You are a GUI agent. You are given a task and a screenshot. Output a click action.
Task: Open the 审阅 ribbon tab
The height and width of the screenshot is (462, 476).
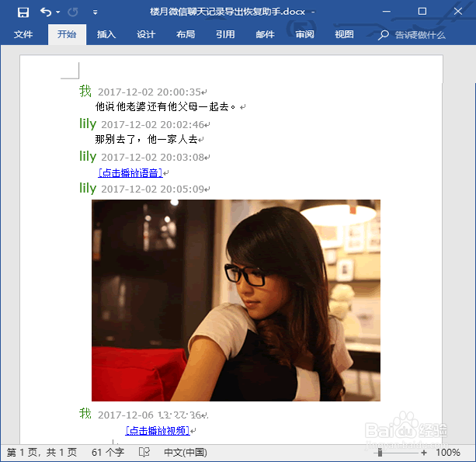pyautogui.click(x=305, y=34)
